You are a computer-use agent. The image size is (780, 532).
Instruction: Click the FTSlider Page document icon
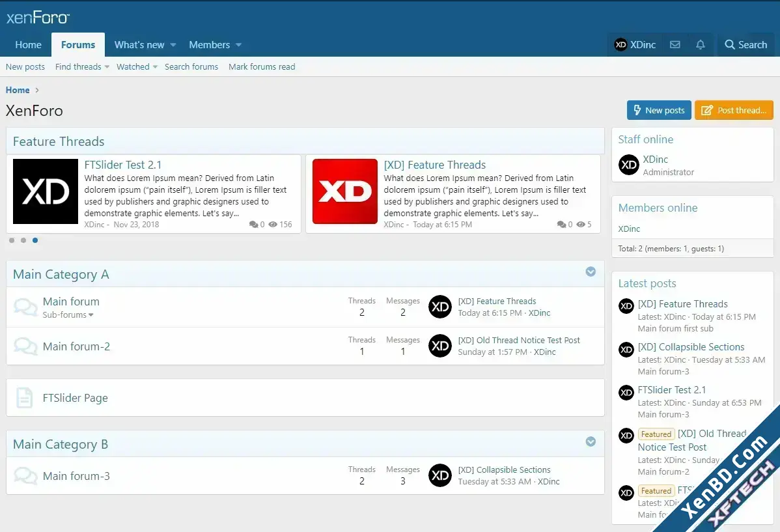[x=24, y=398]
